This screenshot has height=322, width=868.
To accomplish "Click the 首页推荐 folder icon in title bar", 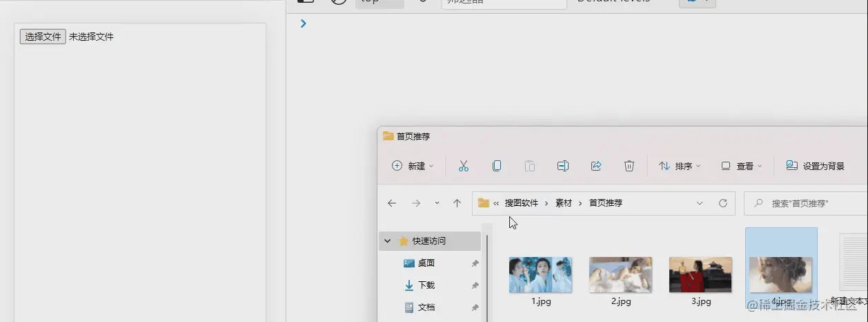I will [388, 136].
